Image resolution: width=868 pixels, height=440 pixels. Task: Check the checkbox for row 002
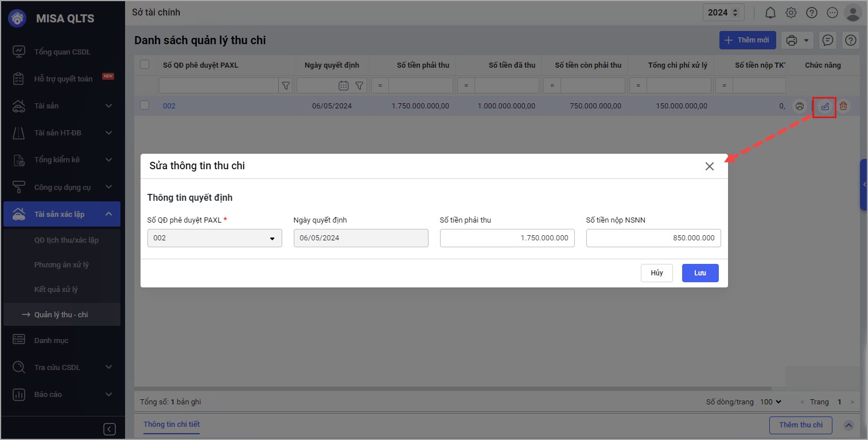click(145, 106)
